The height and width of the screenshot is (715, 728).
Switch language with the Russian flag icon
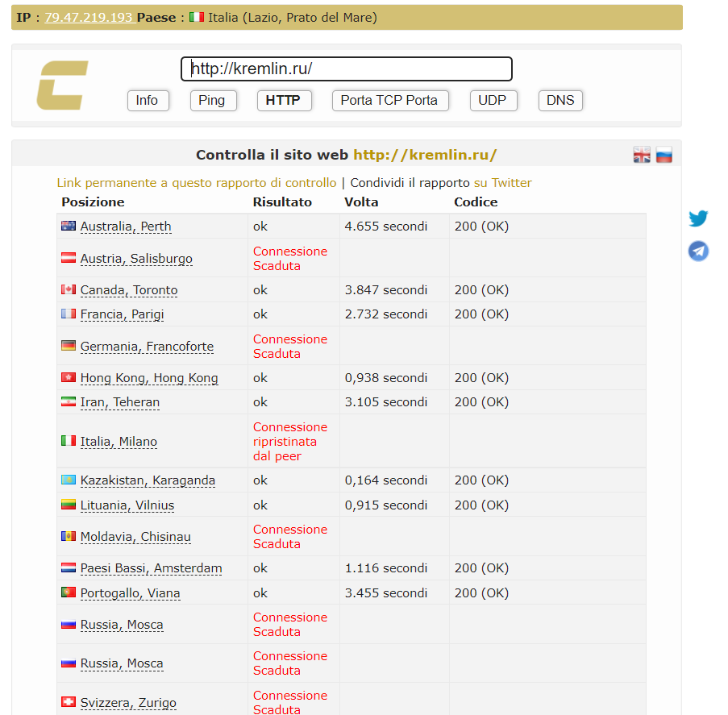pyautogui.click(x=664, y=156)
